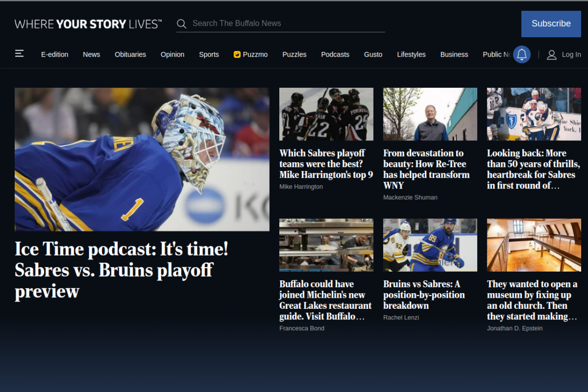588x392 pixels.
Task: Click the Where Your Story Lives logo
Action: [88, 24]
